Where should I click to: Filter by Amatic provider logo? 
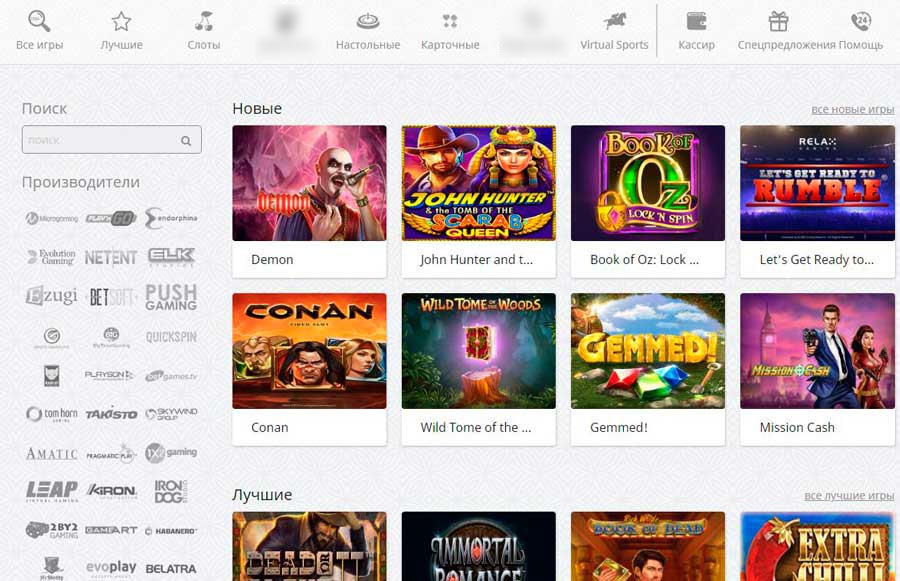click(x=52, y=454)
